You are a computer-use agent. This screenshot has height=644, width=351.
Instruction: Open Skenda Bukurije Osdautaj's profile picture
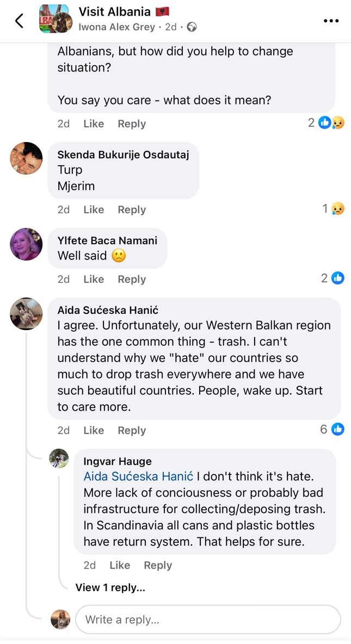click(26, 158)
